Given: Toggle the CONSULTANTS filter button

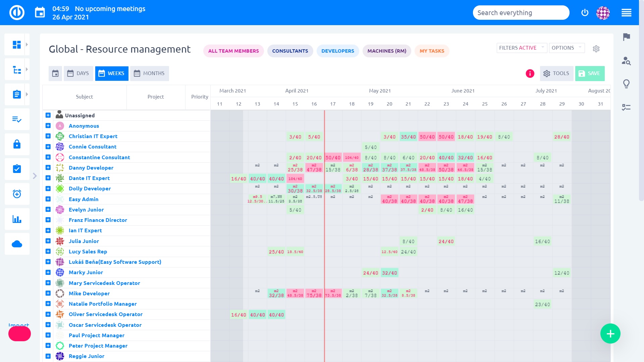Looking at the screenshot, I should pos(290,51).
